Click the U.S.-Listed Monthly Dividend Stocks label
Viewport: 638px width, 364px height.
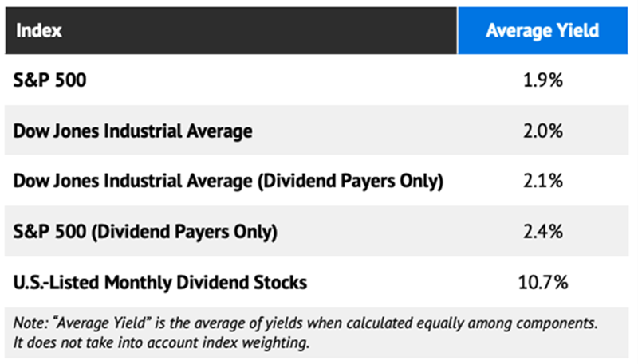pyautogui.click(x=160, y=282)
